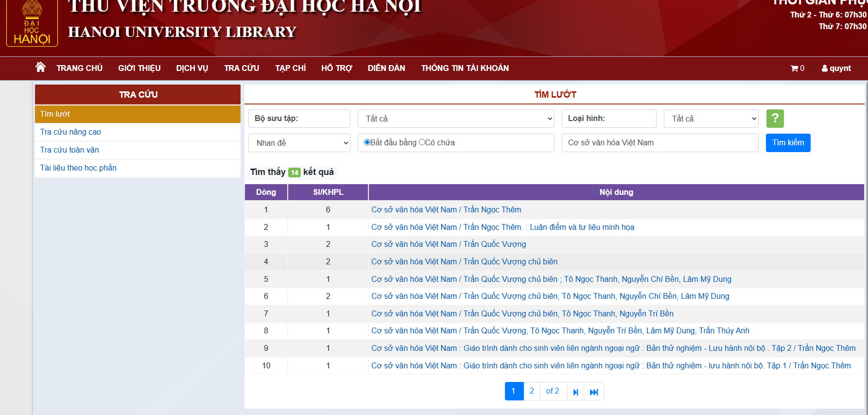Open 'Tra cứu nâng cao' sidebar link
868x415 pixels.
[70, 132]
